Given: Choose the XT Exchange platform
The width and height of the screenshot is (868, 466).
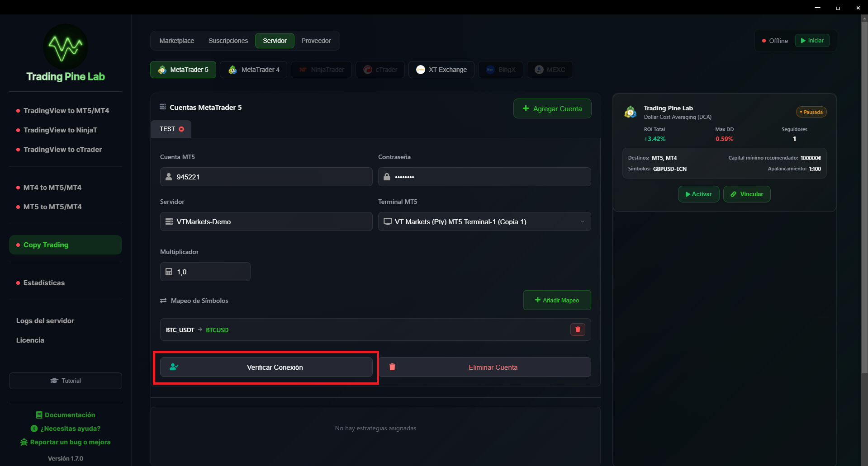Looking at the screenshot, I should (x=441, y=70).
